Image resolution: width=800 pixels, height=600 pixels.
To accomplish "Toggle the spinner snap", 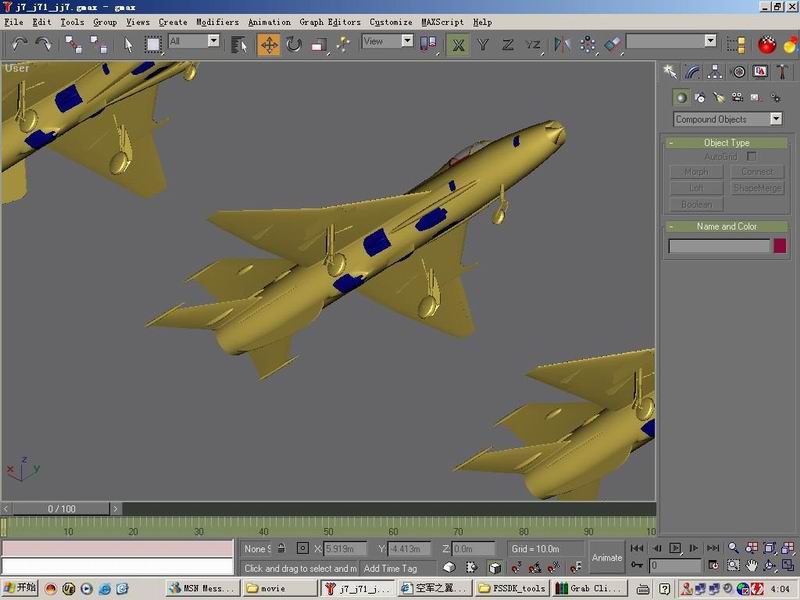I will coord(576,567).
